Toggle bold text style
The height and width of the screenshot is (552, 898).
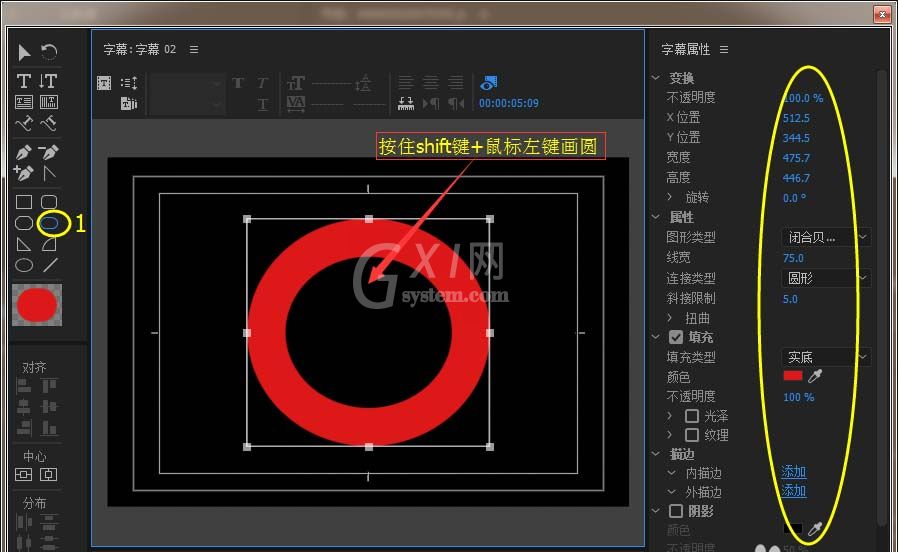pos(238,84)
